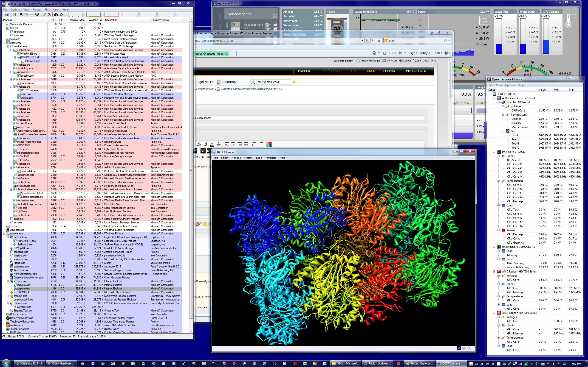Select the FORUM navigation tab
The image size is (588, 367).
point(370,71)
